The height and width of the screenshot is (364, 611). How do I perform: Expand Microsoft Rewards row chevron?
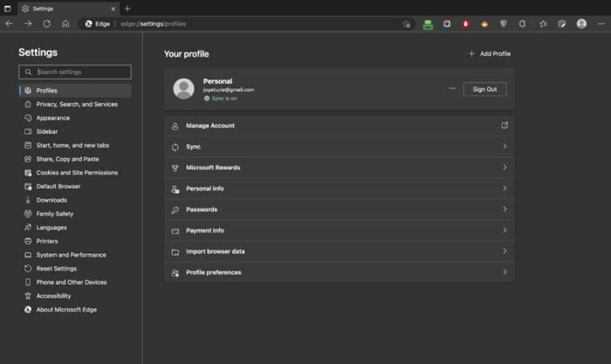505,168
